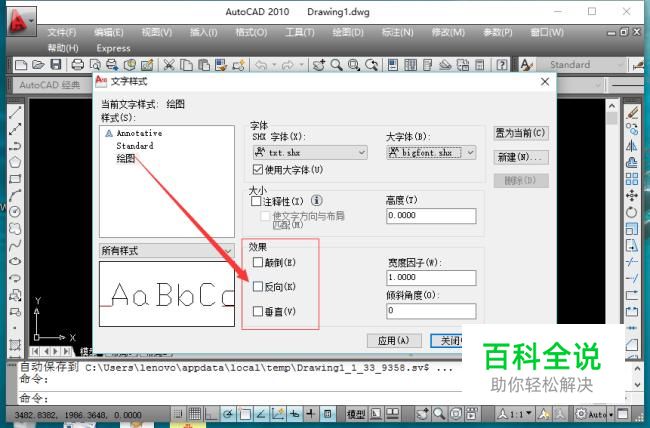Click the Text Style A icon in toolbar
This screenshot has width=650, height=428.
pyautogui.click(x=526, y=65)
